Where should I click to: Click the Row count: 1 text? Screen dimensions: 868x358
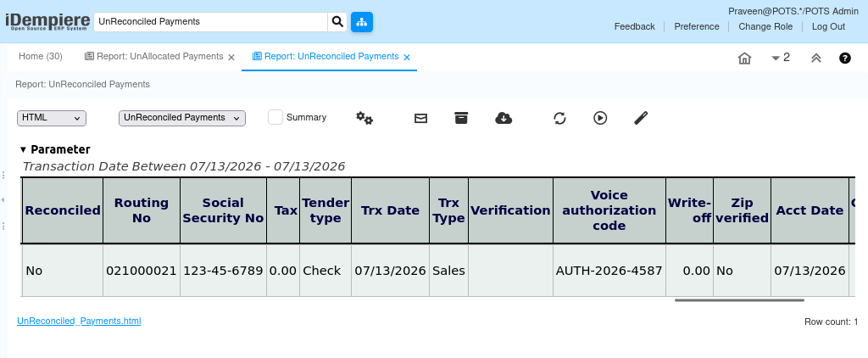(x=831, y=322)
